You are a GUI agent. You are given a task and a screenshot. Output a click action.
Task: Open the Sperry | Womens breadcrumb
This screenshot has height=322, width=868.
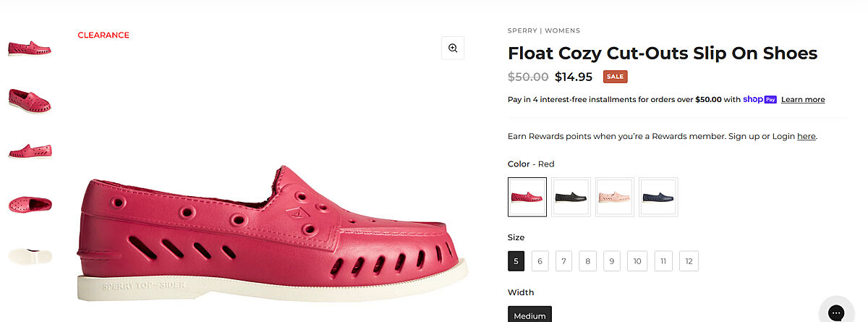pyautogui.click(x=544, y=31)
